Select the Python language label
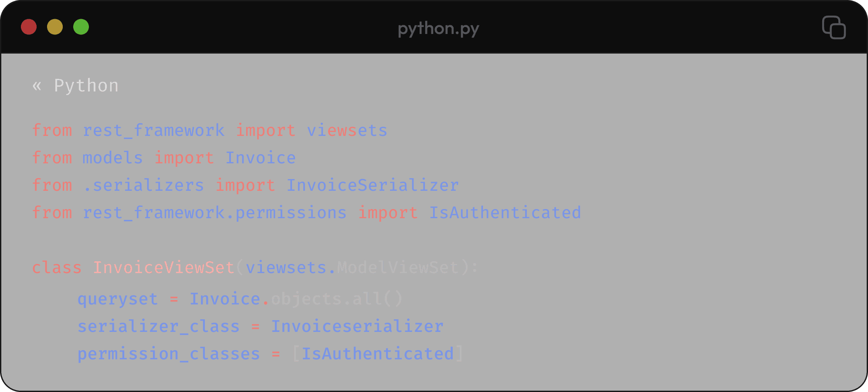This screenshot has height=392, width=868. (86, 86)
